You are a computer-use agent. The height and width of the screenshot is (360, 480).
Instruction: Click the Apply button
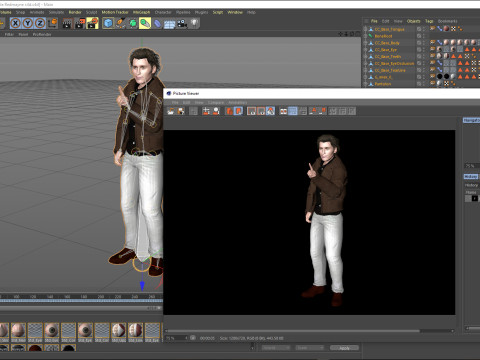(x=344, y=348)
